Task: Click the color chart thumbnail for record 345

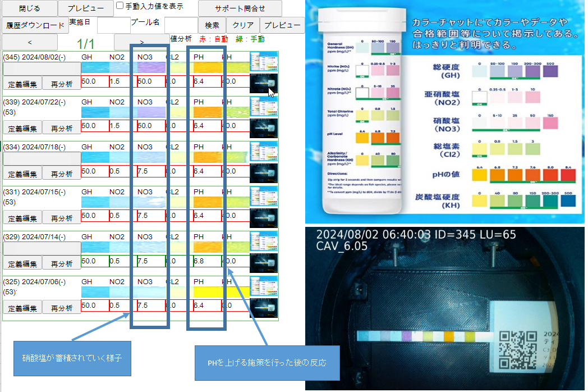Action: [263, 61]
